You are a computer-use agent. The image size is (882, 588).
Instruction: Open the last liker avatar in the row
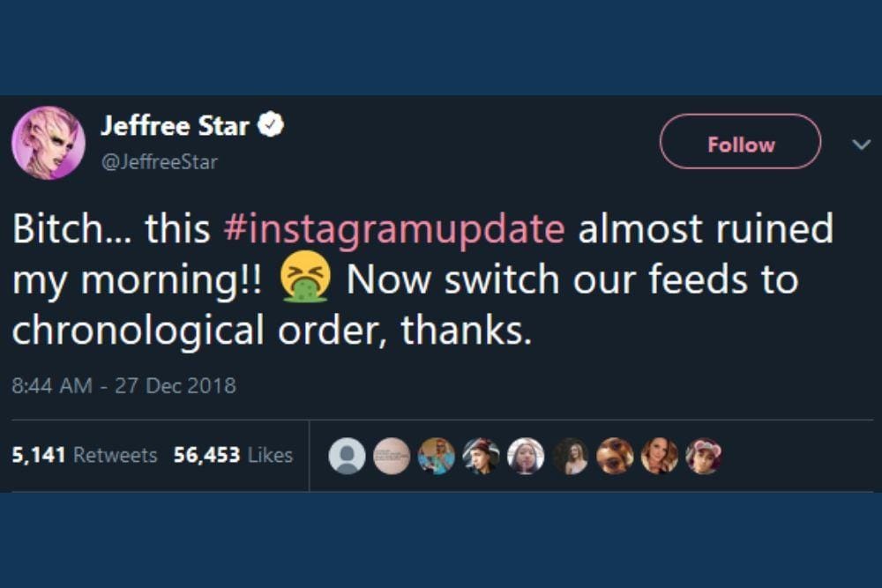pyautogui.click(x=704, y=456)
